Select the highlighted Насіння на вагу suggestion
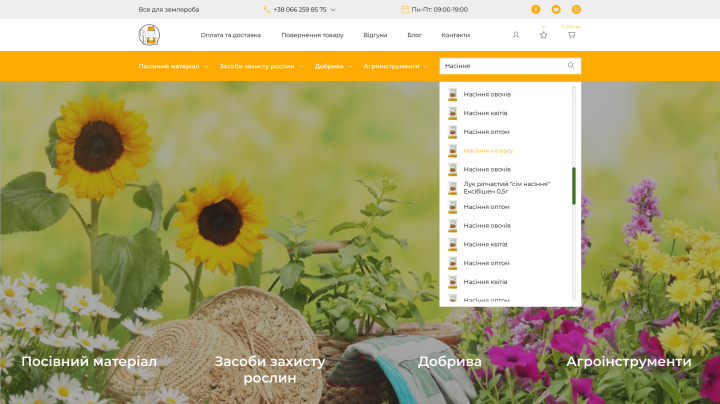The height and width of the screenshot is (404, 720). pyautogui.click(x=488, y=151)
